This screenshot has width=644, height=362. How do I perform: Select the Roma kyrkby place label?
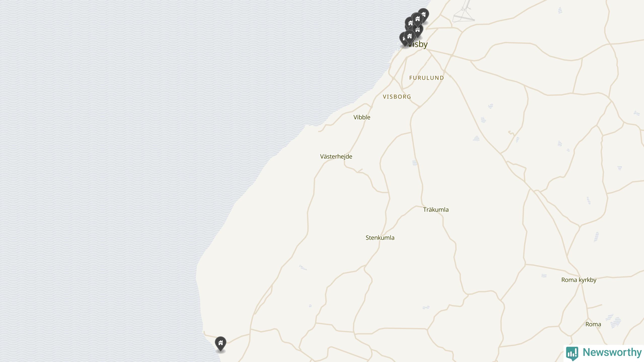point(579,280)
